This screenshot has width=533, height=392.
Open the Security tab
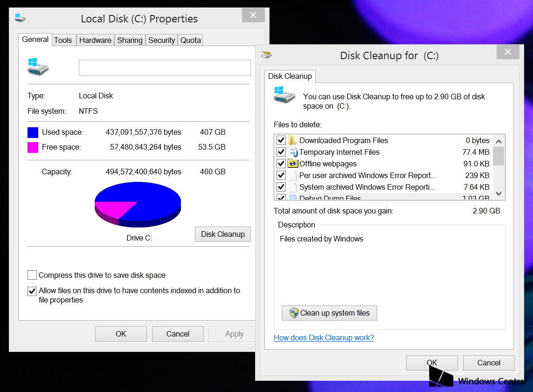(x=161, y=40)
